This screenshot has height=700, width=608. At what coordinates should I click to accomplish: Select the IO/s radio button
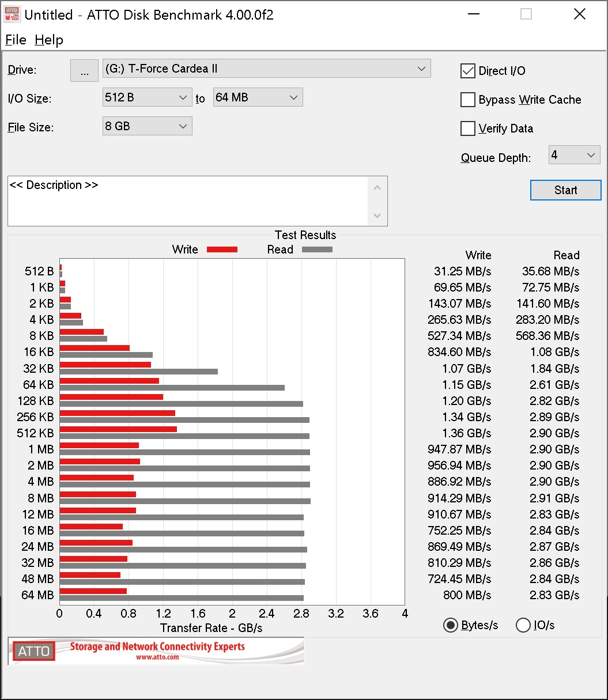click(523, 625)
